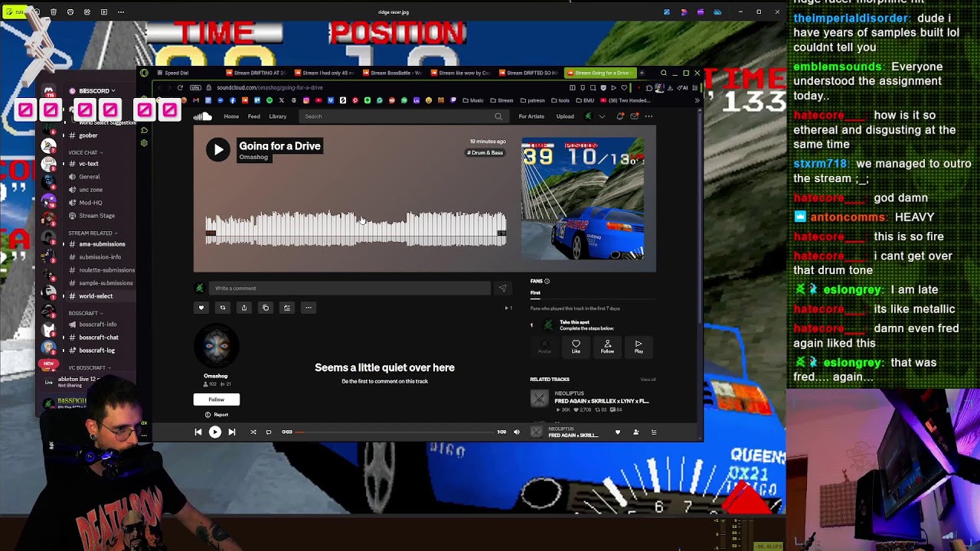Open the For Artists link

531,116
